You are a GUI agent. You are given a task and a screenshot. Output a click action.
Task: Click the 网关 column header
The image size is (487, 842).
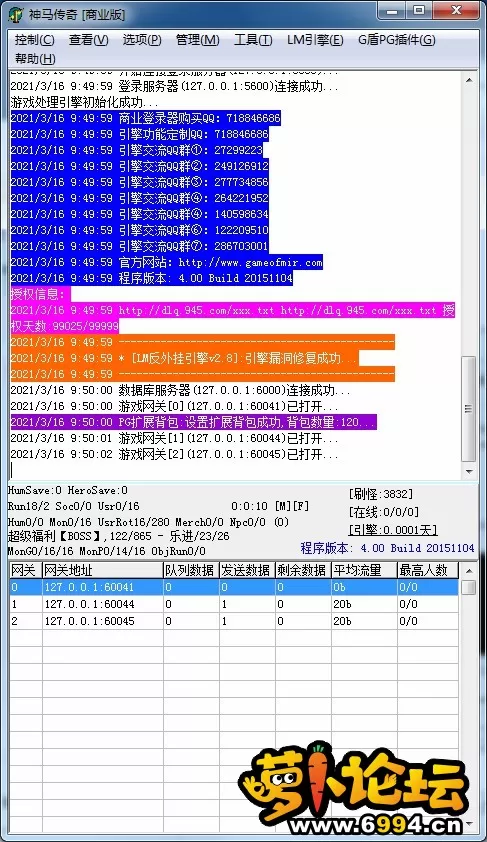[25, 570]
